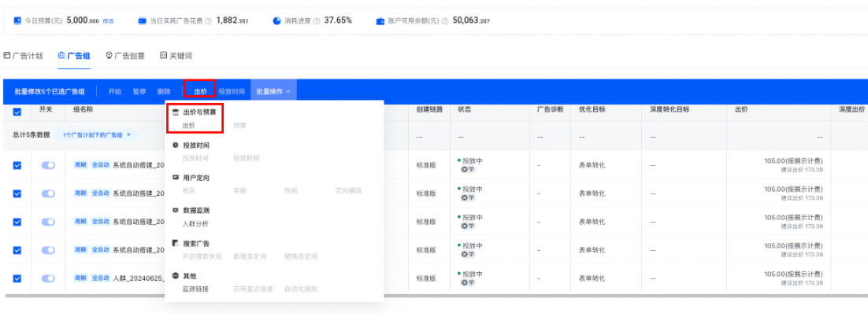The width and height of the screenshot is (868, 313).
Task: Choose 地区 under 用户定向
Action: pos(189,191)
